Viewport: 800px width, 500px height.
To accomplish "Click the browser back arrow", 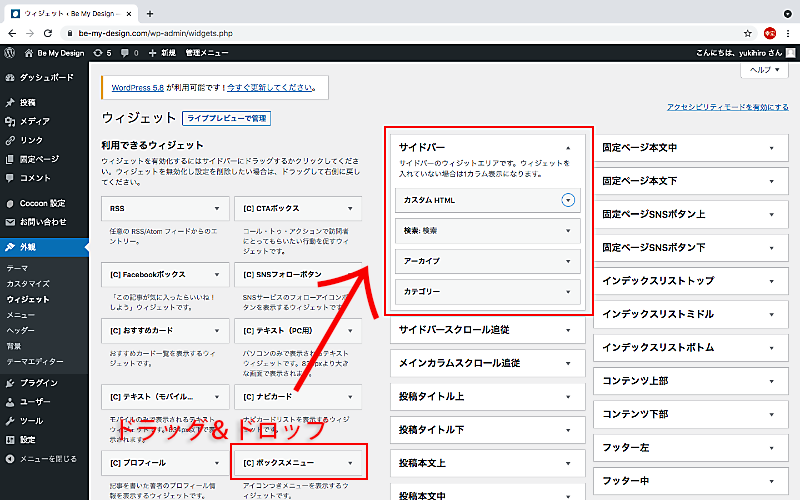I will point(13,32).
